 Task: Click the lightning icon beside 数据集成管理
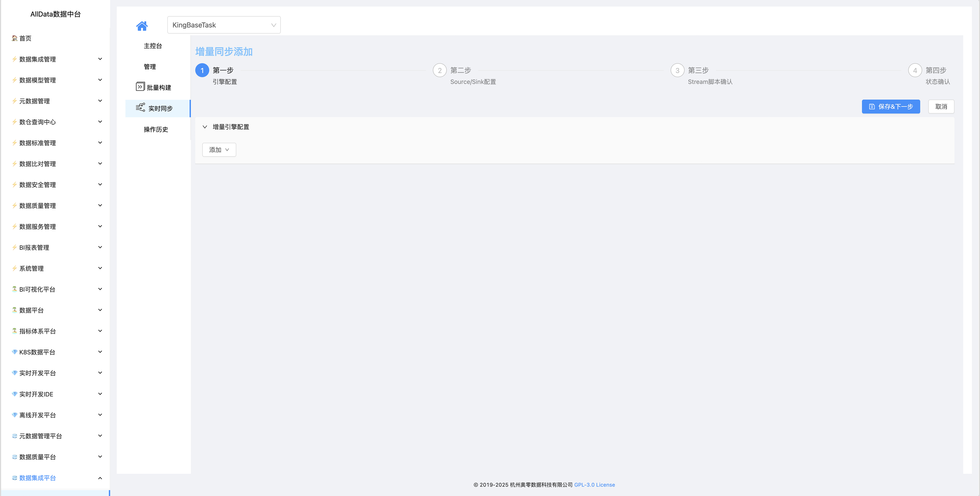pos(14,59)
